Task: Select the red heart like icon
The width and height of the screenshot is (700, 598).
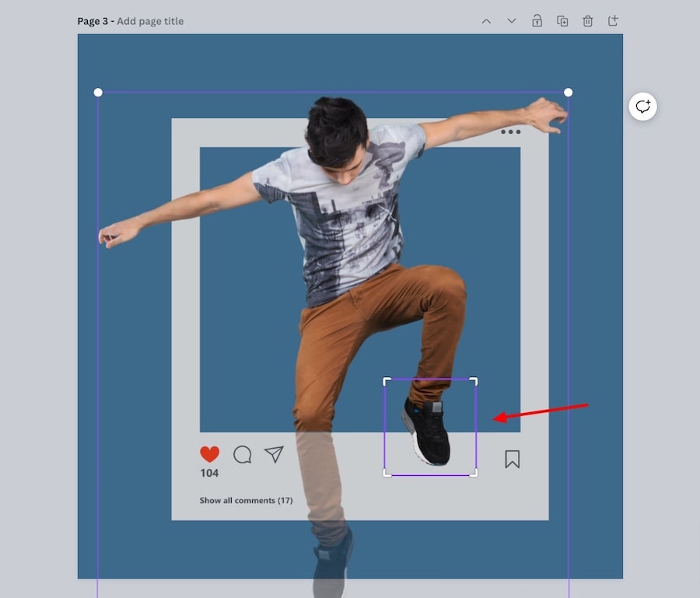Action: (209, 454)
